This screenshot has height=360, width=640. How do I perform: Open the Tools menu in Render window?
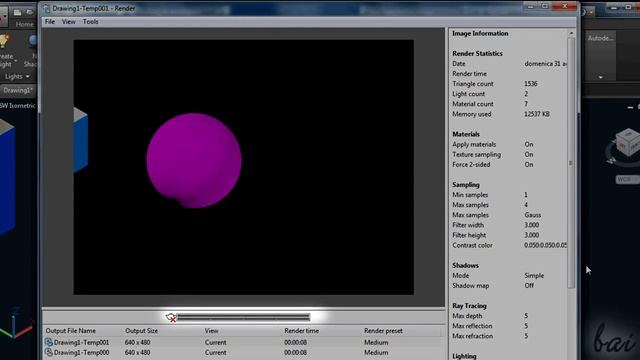[90, 22]
